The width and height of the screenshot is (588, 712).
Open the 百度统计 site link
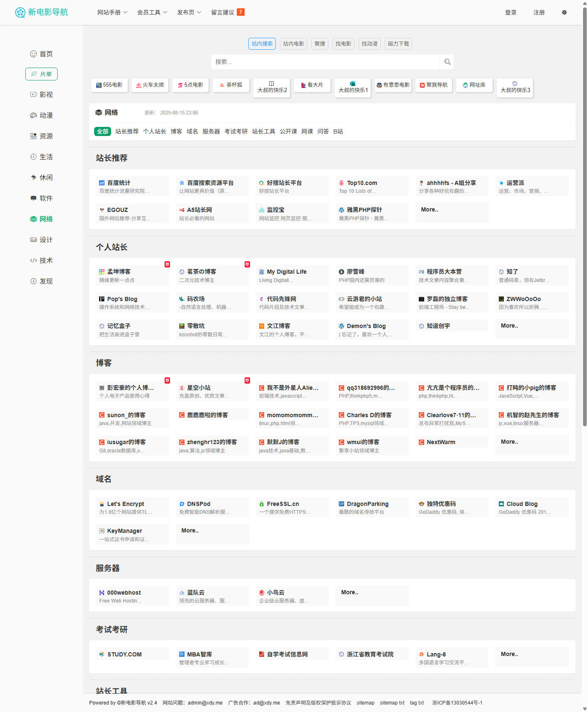[x=119, y=183]
